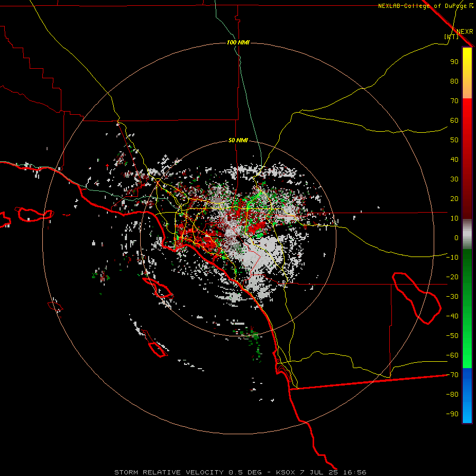Click the 50 NMI range ring label

click(238, 140)
